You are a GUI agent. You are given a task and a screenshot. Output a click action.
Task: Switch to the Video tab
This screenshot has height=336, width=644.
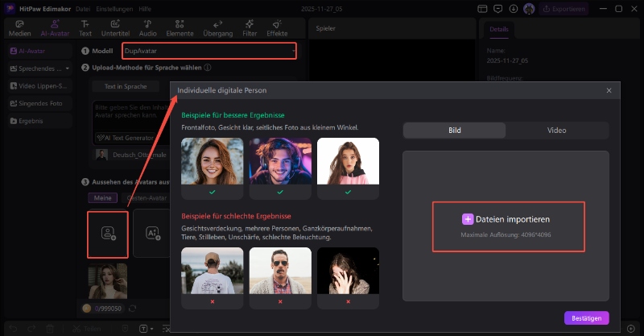(x=556, y=131)
